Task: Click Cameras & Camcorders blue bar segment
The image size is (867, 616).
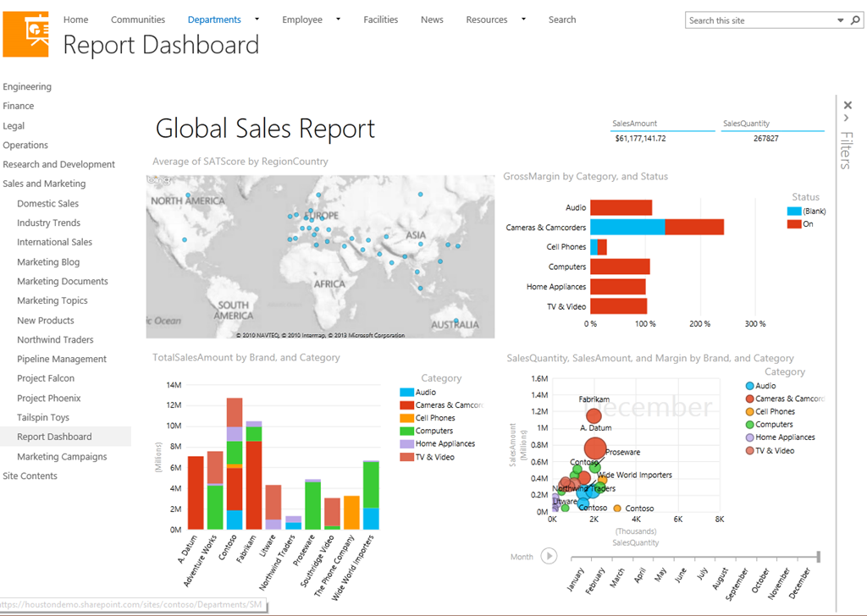Action: tap(627, 227)
